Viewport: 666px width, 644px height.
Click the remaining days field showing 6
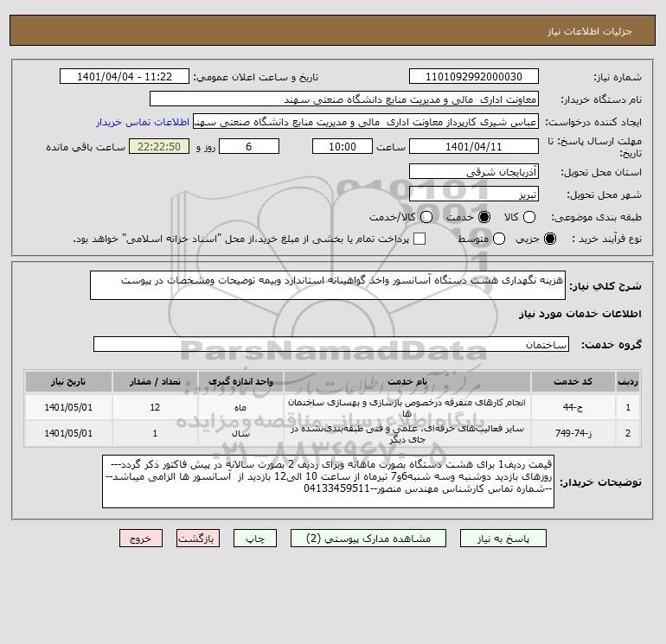[x=249, y=146]
